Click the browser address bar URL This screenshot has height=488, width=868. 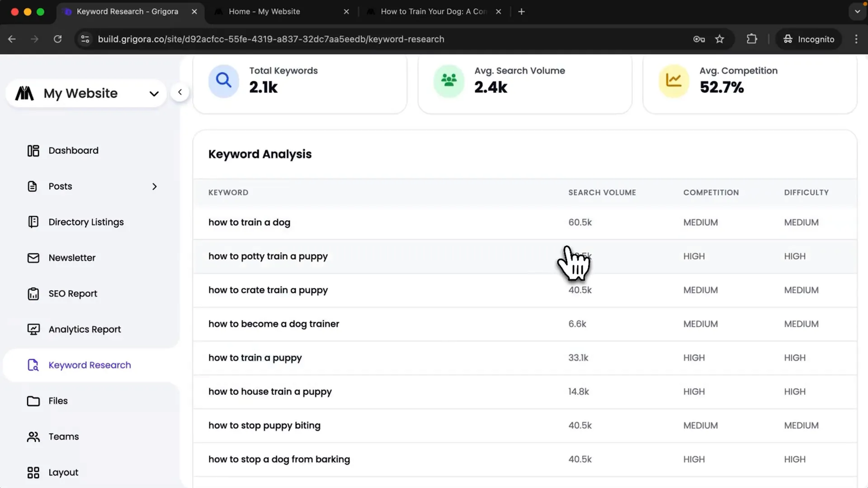271,39
